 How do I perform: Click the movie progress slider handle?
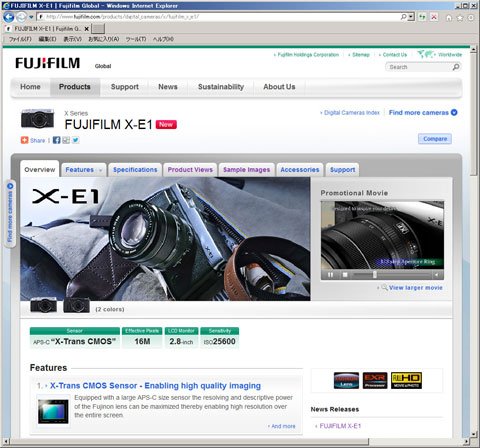375,275
